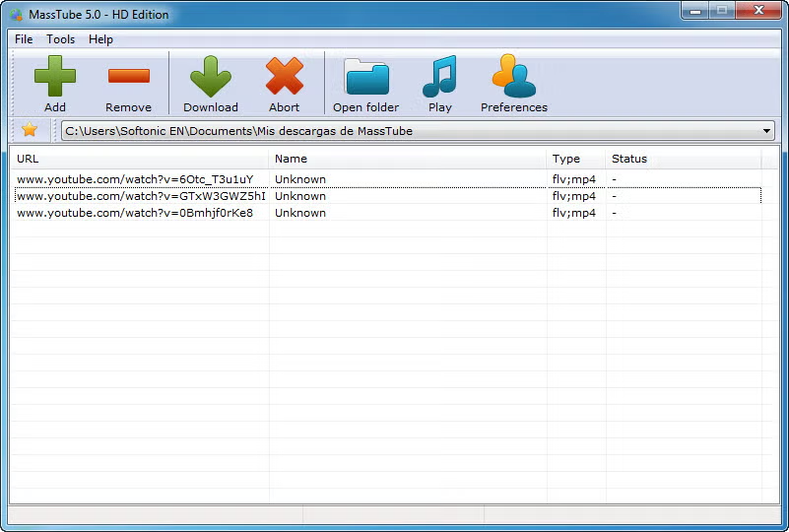This screenshot has height=532, width=789.
Task: Click the yellow star favorites icon
Action: click(30, 130)
